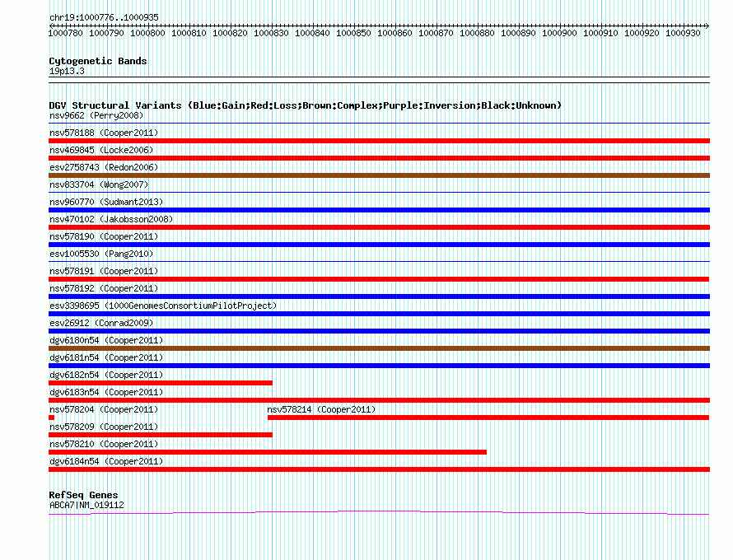Screen dimensions: 733x560
Task: Click ruler position 1000900
Action: click(x=559, y=33)
